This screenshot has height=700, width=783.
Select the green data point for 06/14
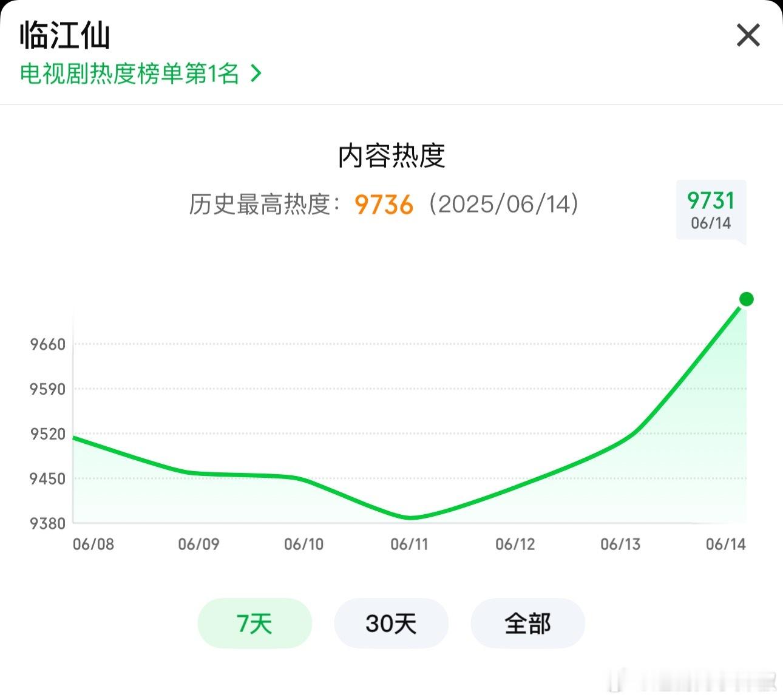(x=747, y=299)
